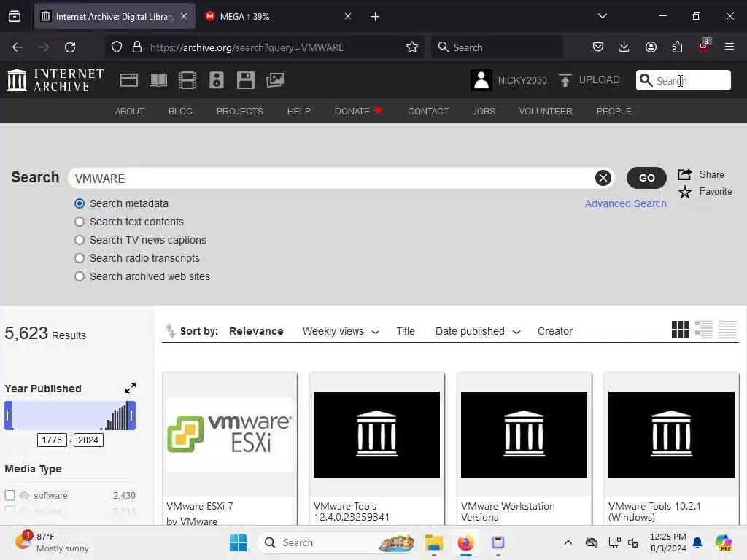This screenshot has width=747, height=560.
Task: Select Search text contents option
Action: pos(80,222)
